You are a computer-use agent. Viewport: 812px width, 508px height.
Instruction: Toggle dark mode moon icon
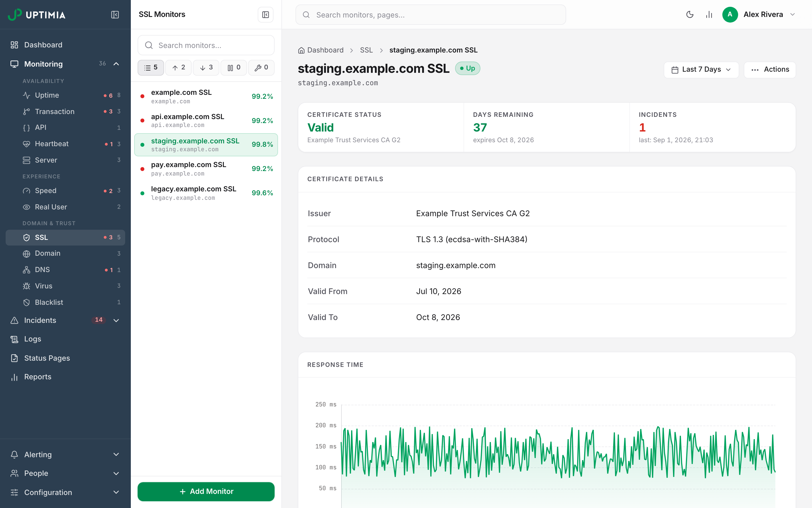pos(690,14)
